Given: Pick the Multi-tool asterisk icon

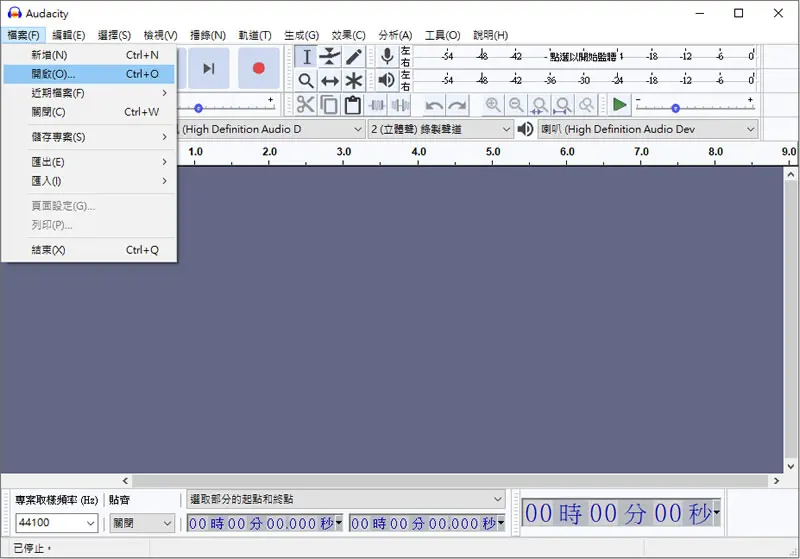Looking at the screenshot, I should point(354,81).
